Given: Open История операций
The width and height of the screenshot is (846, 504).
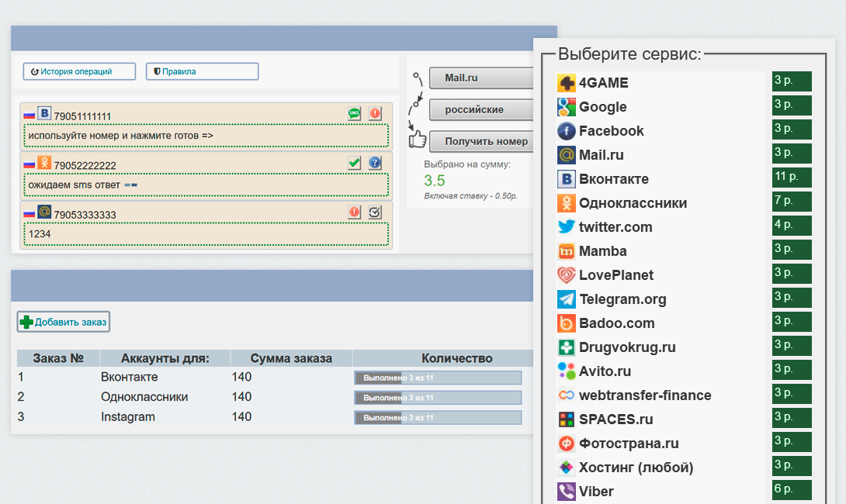Looking at the screenshot, I should (x=79, y=71).
